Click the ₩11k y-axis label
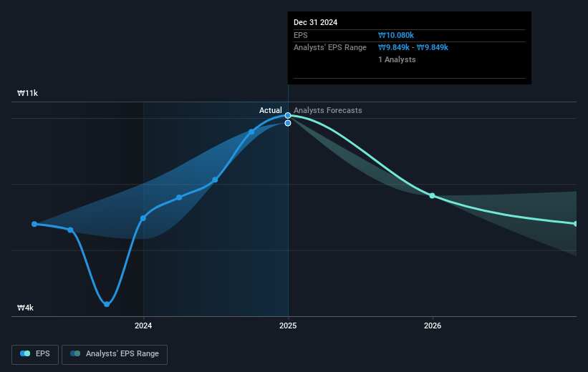The image size is (588, 372). coord(27,93)
